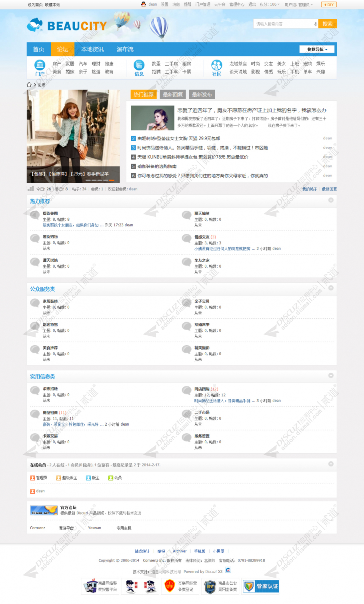This screenshot has height=604, width=364.
Task: Select the 热门推荐 tab
Action: pos(144,94)
